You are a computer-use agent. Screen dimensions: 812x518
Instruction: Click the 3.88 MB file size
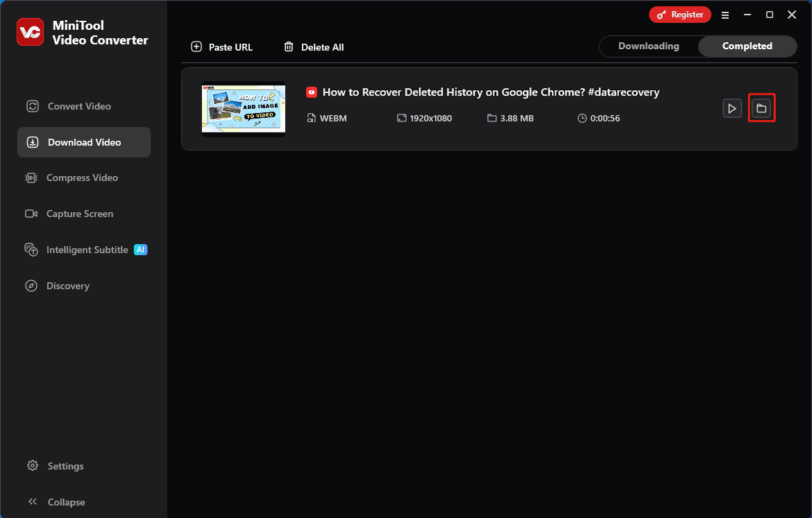pyautogui.click(x=516, y=119)
